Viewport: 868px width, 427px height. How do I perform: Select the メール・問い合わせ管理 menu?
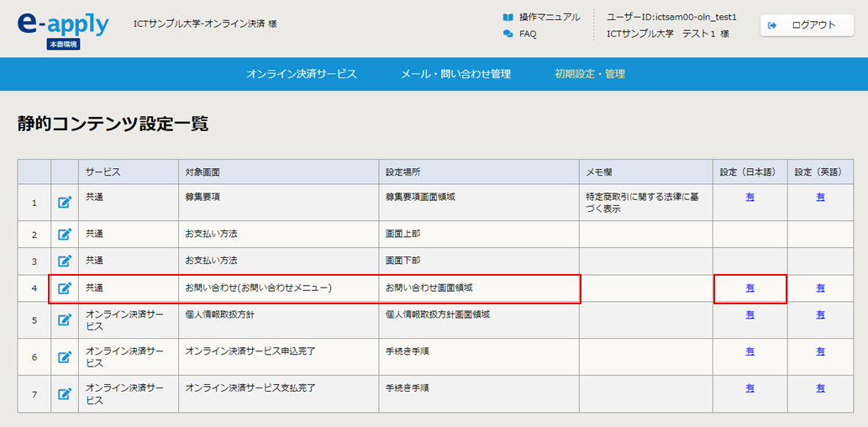(455, 74)
